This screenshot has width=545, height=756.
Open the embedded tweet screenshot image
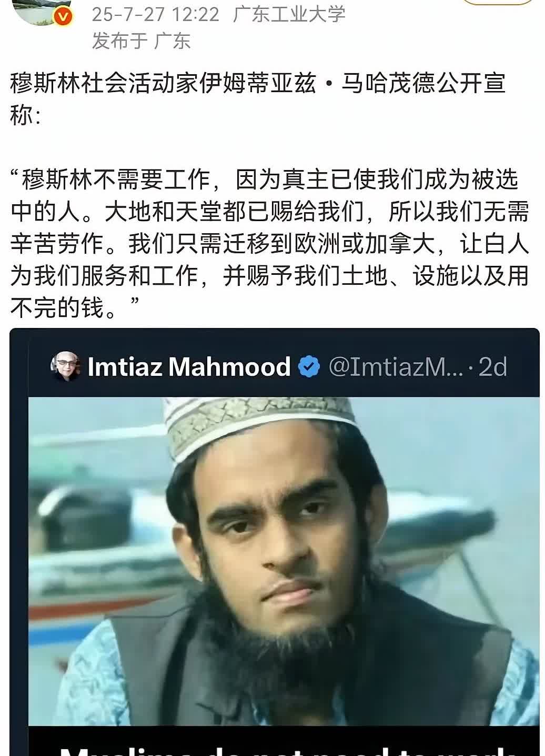pos(275,542)
